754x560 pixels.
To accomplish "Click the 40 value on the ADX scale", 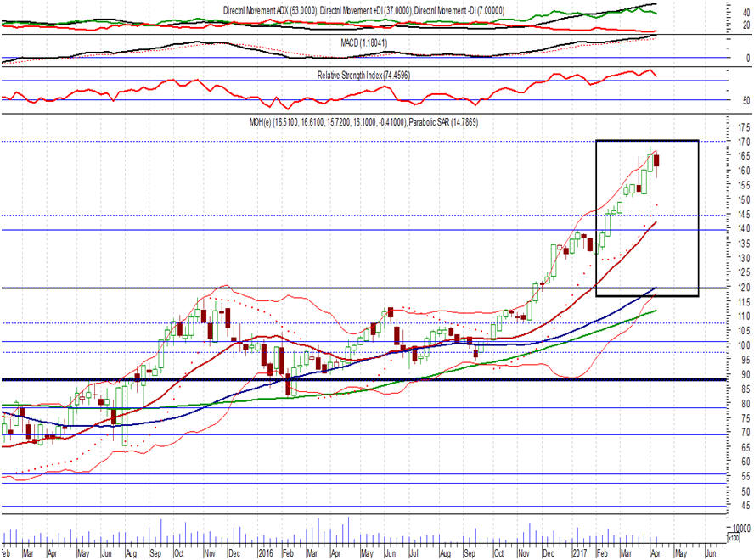I will click(746, 14).
